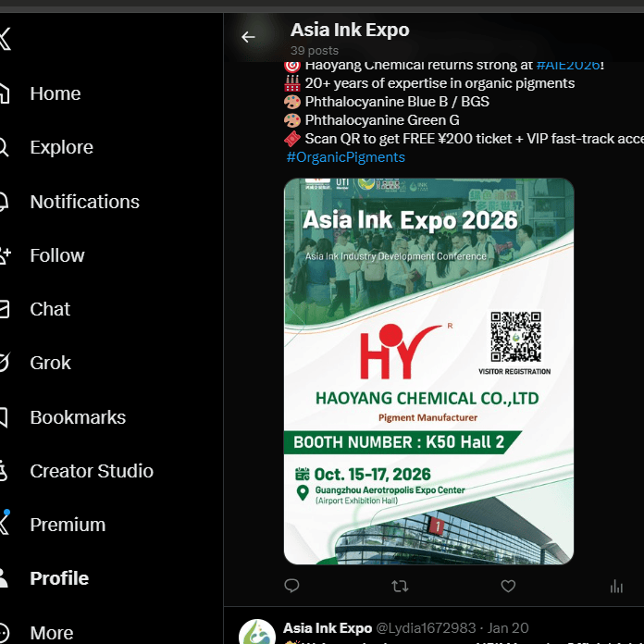
Task: Go to Home in sidebar
Action: coord(55,93)
